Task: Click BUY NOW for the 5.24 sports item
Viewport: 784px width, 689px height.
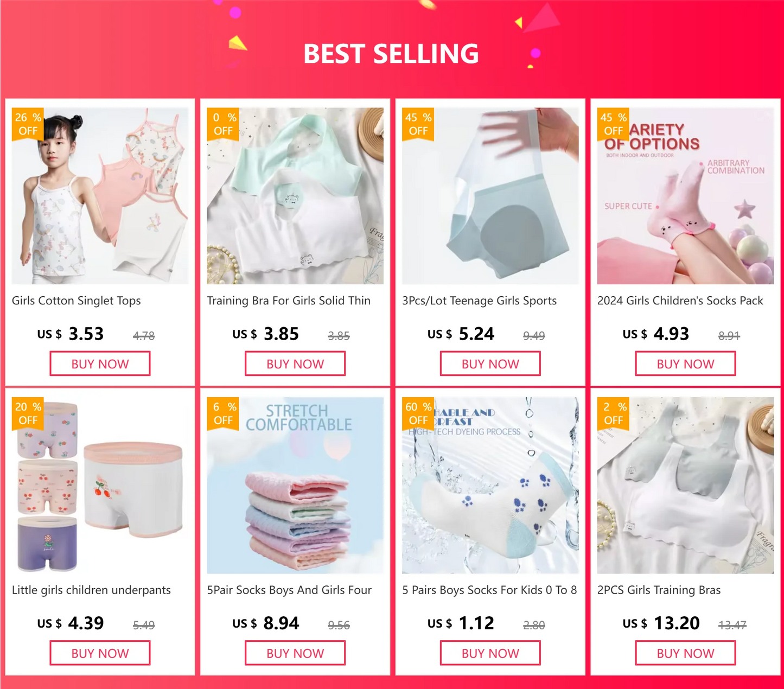Action: coord(490,363)
